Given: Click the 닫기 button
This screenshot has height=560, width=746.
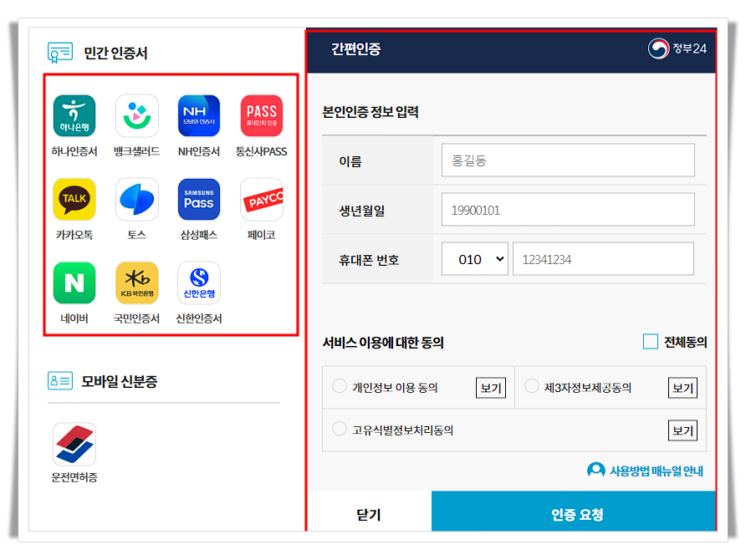Looking at the screenshot, I should point(369,512).
